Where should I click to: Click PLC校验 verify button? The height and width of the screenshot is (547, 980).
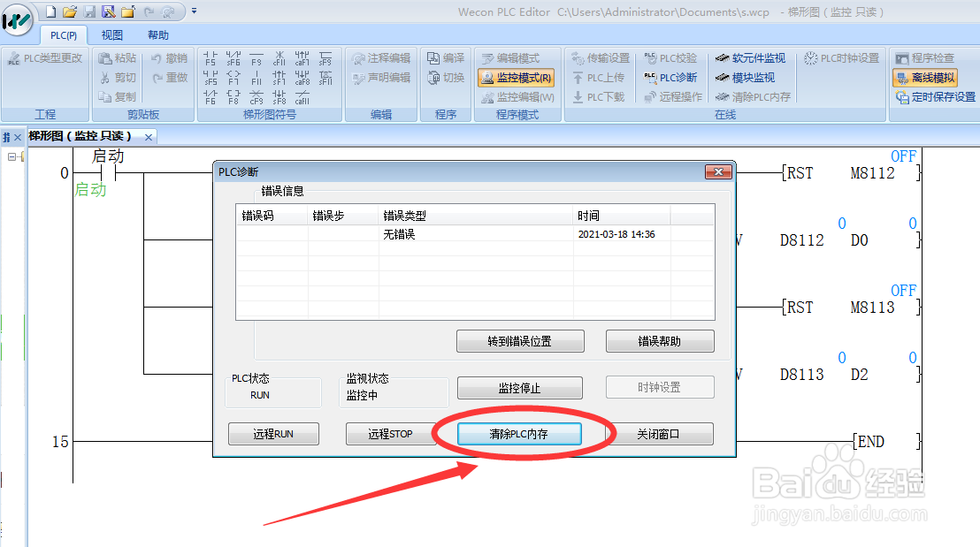pyautogui.click(x=670, y=58)
